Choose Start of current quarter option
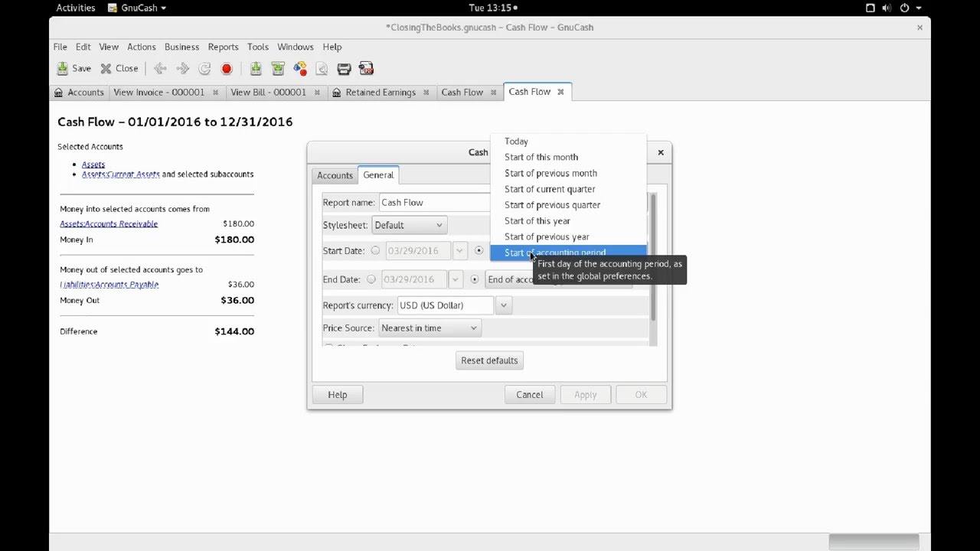This screenshot has width=980, height=551. (x=568, y=189)
